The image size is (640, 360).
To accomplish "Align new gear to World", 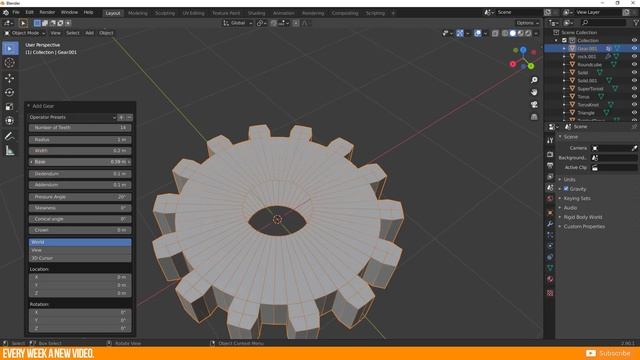I will [80, 242].
